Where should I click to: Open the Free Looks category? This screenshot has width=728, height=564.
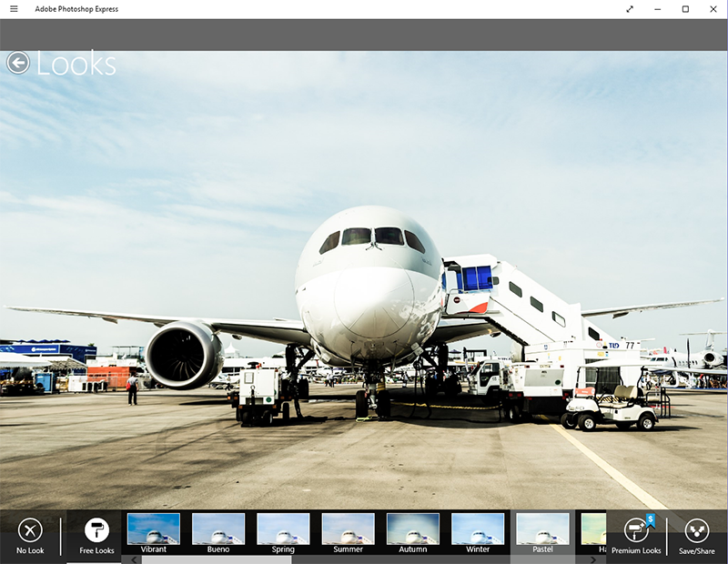[x=96, y=536]
